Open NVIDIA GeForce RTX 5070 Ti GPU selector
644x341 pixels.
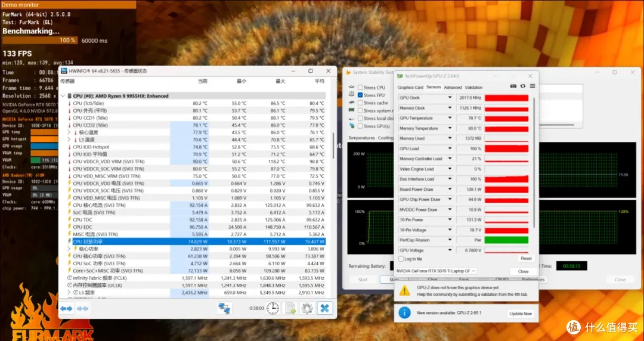click(x=436, y=271)
